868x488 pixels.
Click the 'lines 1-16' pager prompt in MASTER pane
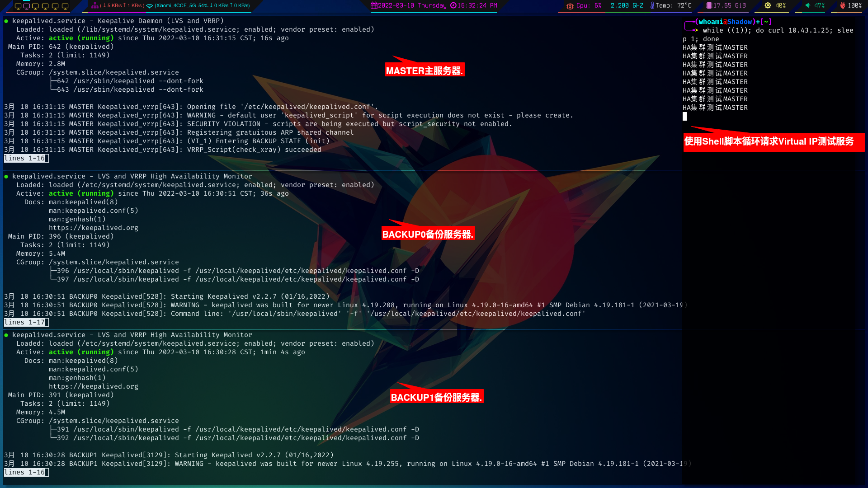(25, 158)
